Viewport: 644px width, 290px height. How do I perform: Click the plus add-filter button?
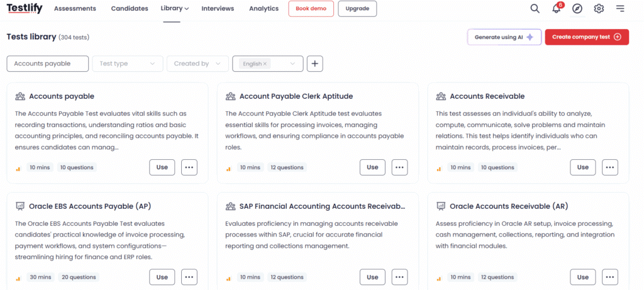coord(315,64)
